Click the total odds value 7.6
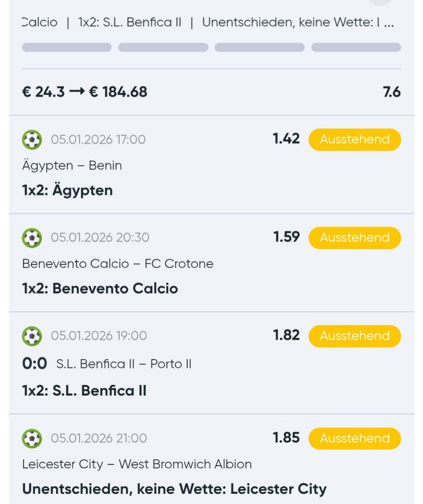Image resolution: width=423 pixels, height=504 pixels. pyautogui.click(x=392, y=92)
